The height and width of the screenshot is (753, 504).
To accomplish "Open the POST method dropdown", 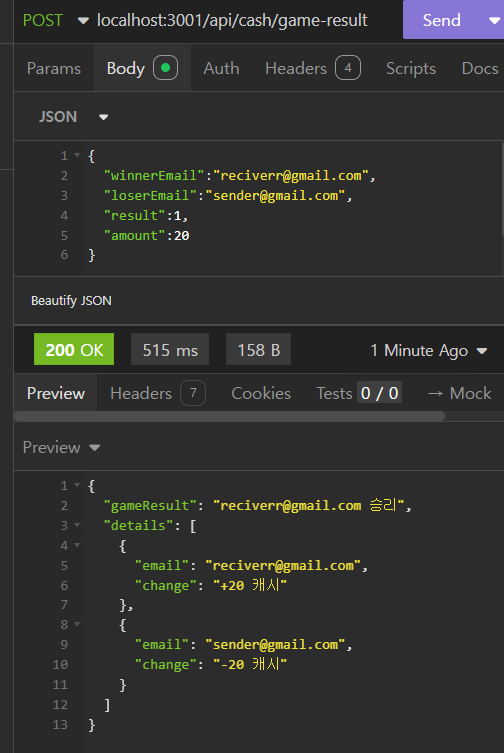I will [x=55, y=20].
